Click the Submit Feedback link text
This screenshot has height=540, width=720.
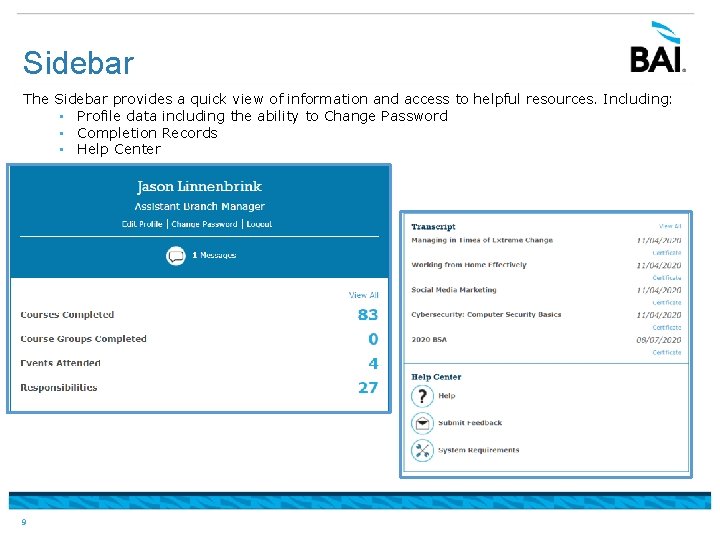click(470, 423)
